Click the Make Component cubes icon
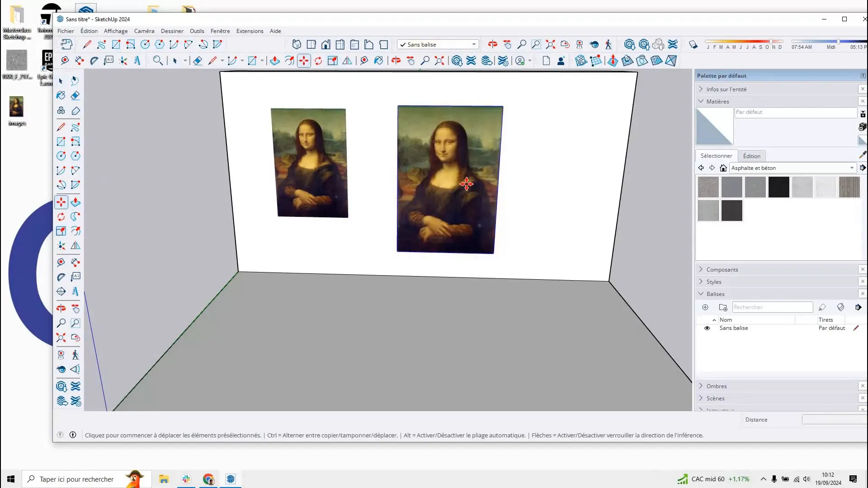This screenshot has width=868, height=488. point(61,111)
